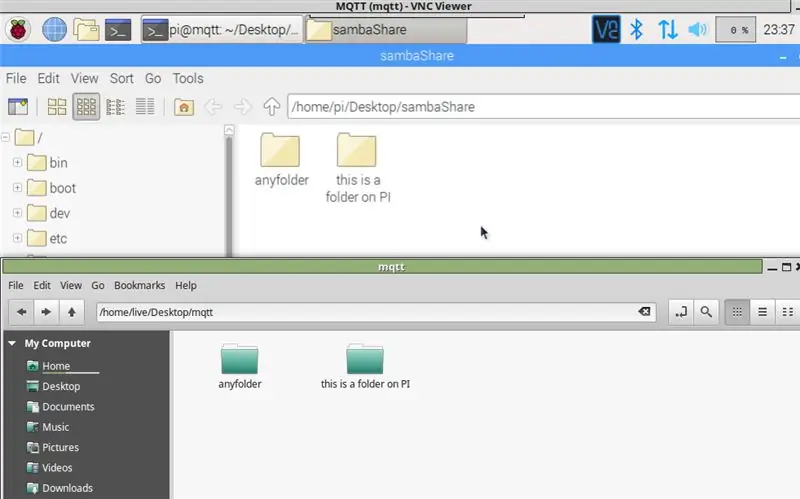Select 'this is a folder on PI' in sambaShare
This screenshot has height=499, width=800.
357,168
